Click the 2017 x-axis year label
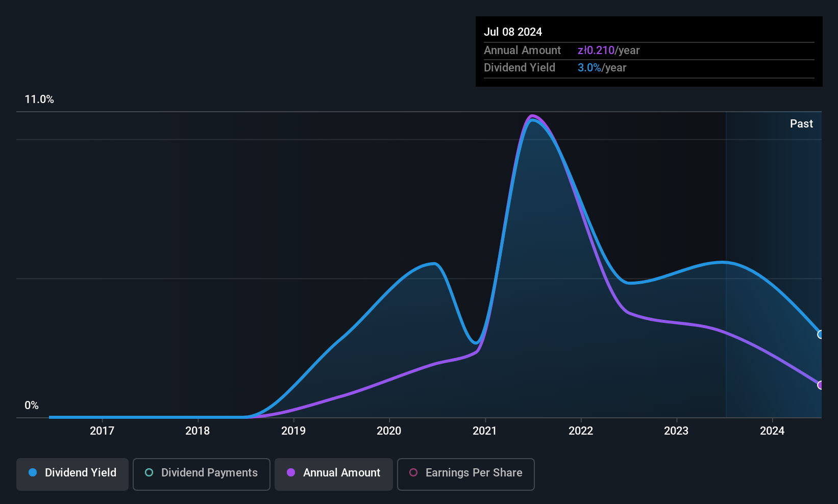 (102, 431)
